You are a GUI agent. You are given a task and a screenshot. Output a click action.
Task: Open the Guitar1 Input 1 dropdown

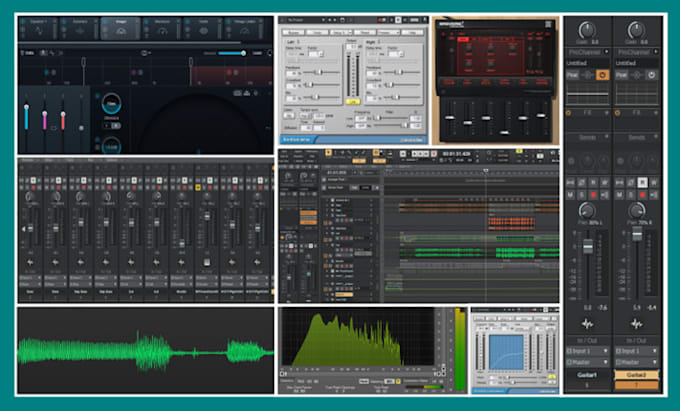coord(587,351)
